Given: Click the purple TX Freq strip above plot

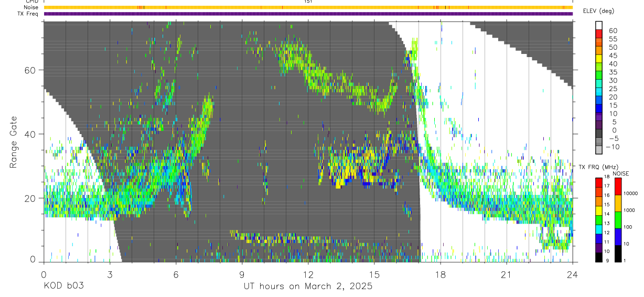Looking at the screenshot, I should coord(308,14).
